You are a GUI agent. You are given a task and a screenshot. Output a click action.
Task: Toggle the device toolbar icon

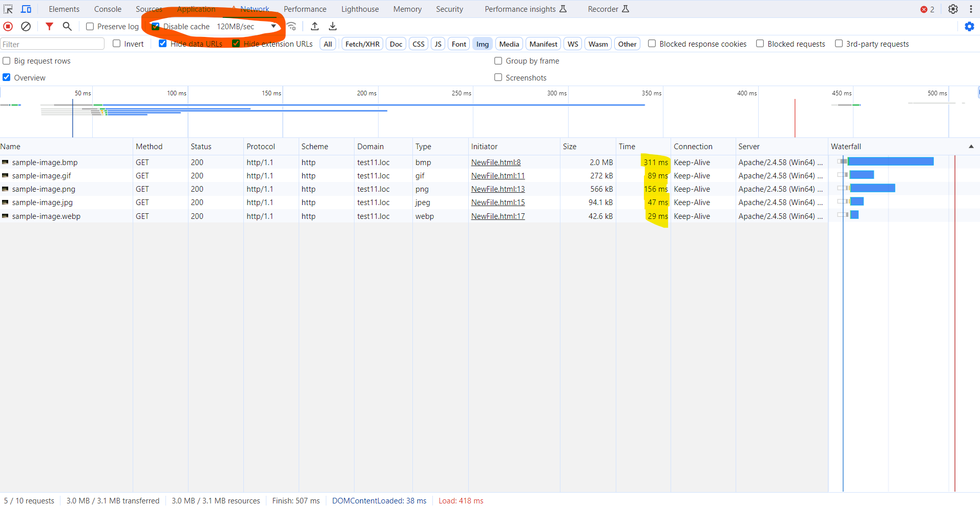[26, 9]
